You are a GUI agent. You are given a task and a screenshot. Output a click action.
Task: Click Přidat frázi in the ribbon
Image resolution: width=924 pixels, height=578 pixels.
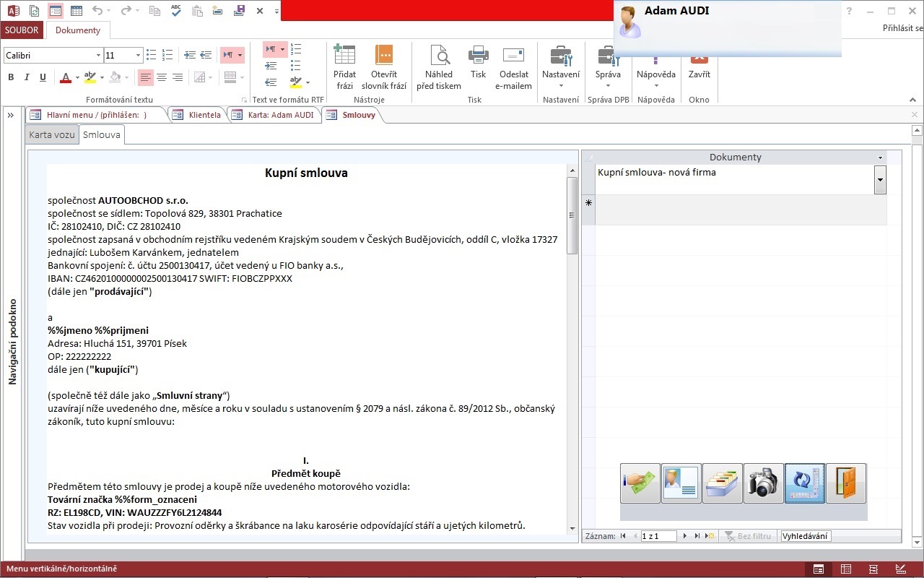tap(344, 67)
